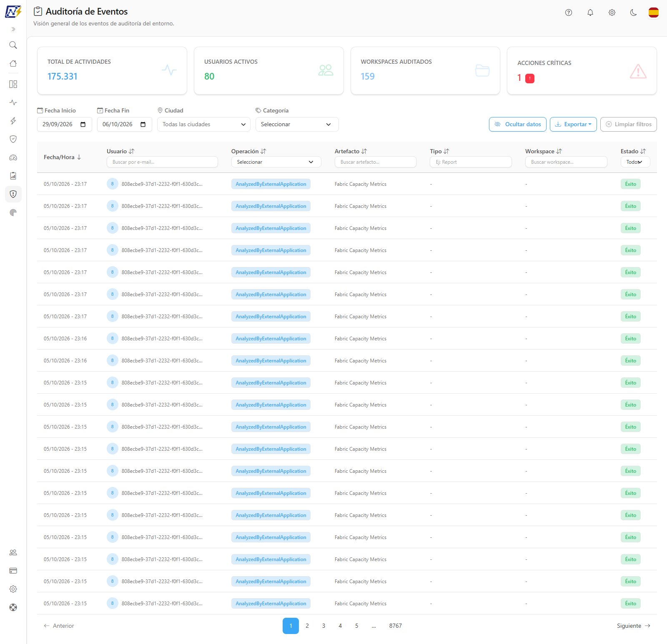Open the Estado Todos filter dropdown
The image size is (667, 644).
point(635,162)
